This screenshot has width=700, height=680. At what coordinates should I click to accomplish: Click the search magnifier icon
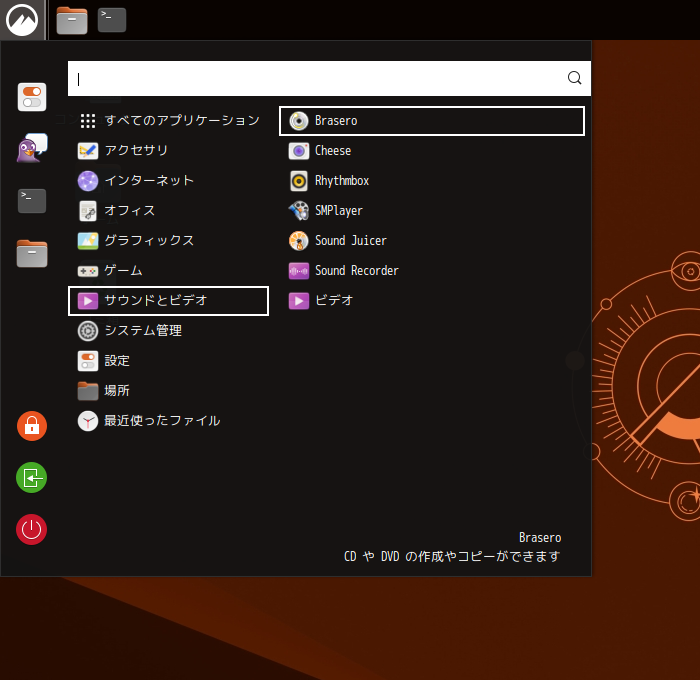pyautogui.click(x=575, y=78)
